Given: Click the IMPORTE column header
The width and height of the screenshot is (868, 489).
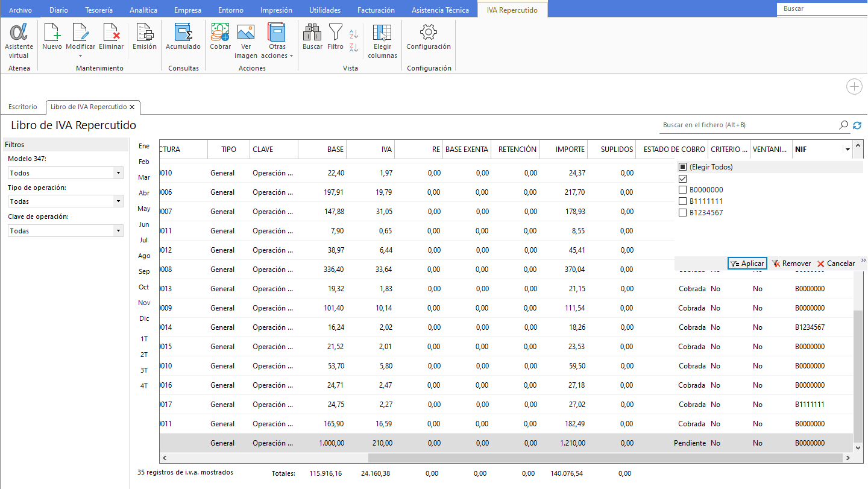Looking at the screenshot, I should tap(563, 150).
